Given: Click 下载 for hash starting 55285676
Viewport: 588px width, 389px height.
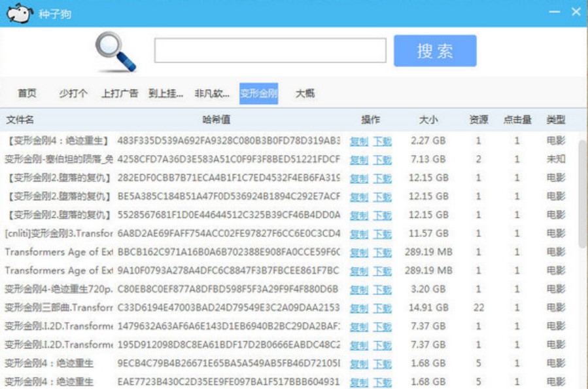Looking at the screenshot, I should [x=383, y=215].
